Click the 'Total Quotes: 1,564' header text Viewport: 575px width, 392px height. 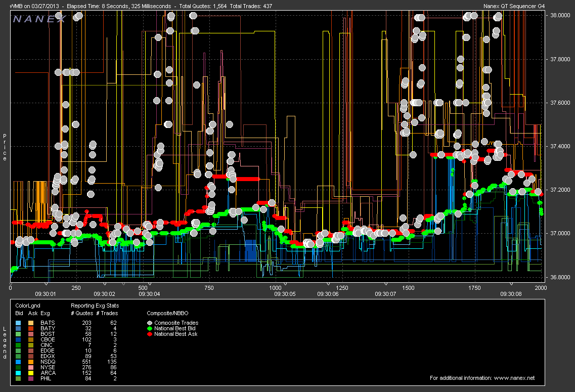click(x=203, y=6)
